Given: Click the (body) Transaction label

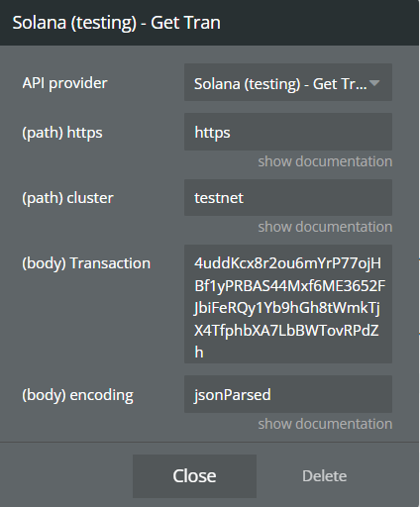Looking at the screenshot, I should [x=86, y=263].
